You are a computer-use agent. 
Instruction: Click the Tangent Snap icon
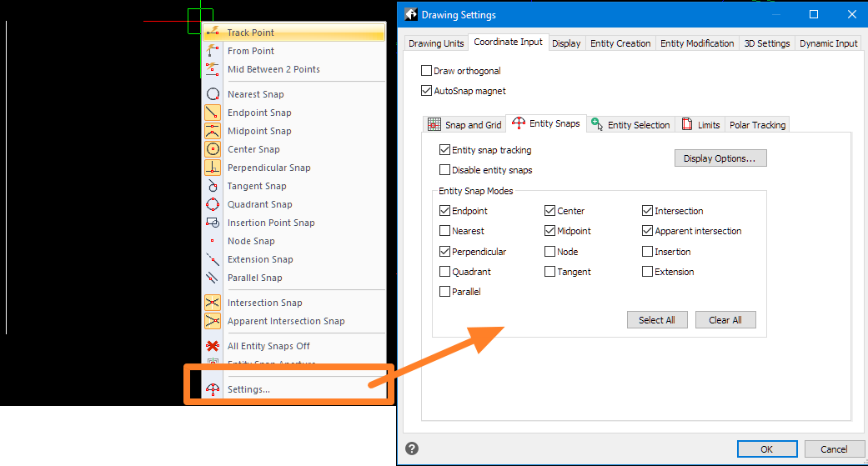coord(213,186)
